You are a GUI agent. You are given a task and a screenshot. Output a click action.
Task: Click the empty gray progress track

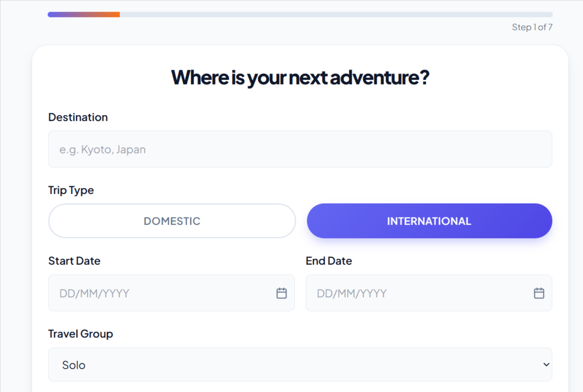tap(336, 15)
